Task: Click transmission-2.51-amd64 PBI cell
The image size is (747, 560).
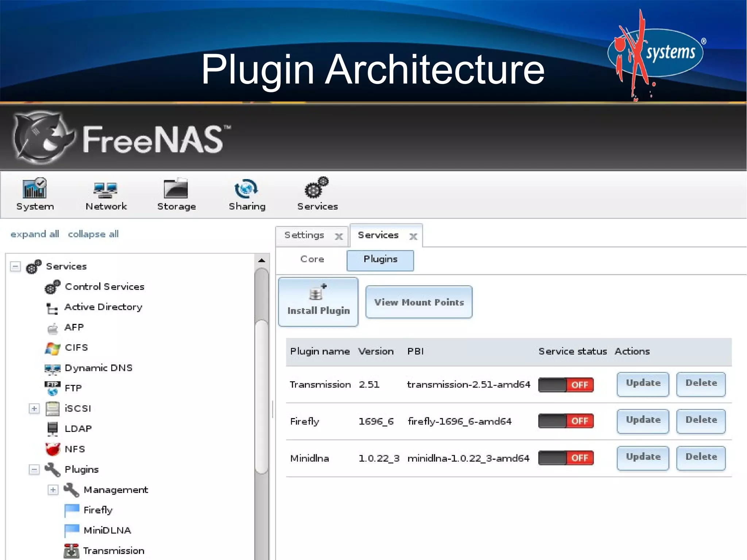Action: (x=468, y=385)
